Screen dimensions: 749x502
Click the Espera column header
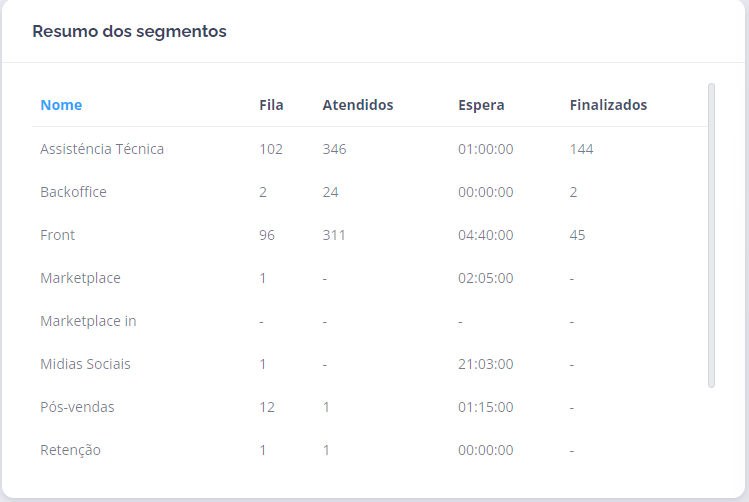(x=481, y=105)
